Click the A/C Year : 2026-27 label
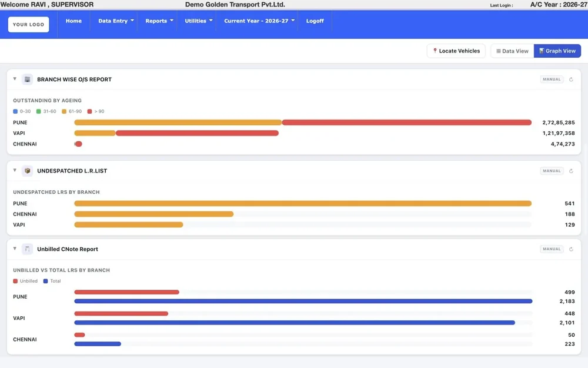The width and height of the screenshot is (588, 368). click(x=559, y=5)
